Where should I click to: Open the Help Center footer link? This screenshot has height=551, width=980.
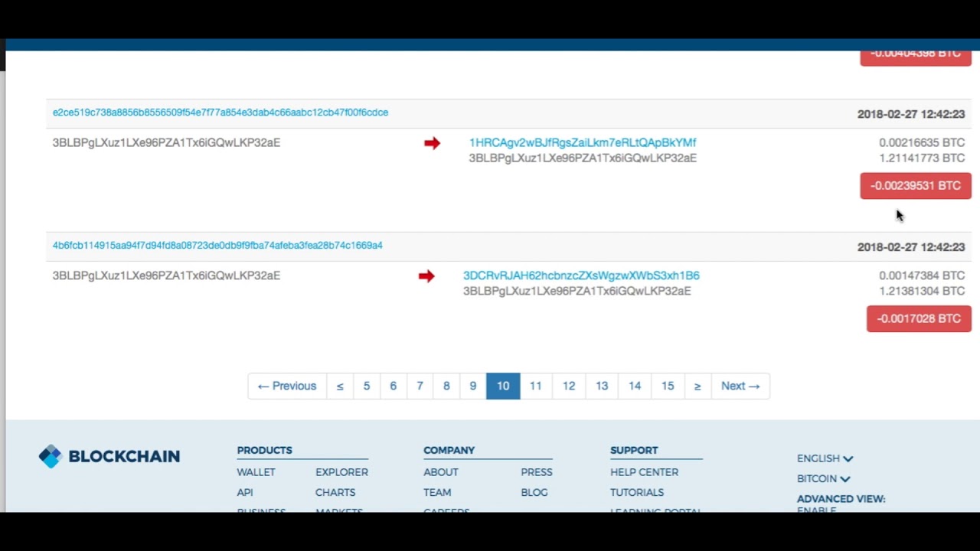(644, 473)
